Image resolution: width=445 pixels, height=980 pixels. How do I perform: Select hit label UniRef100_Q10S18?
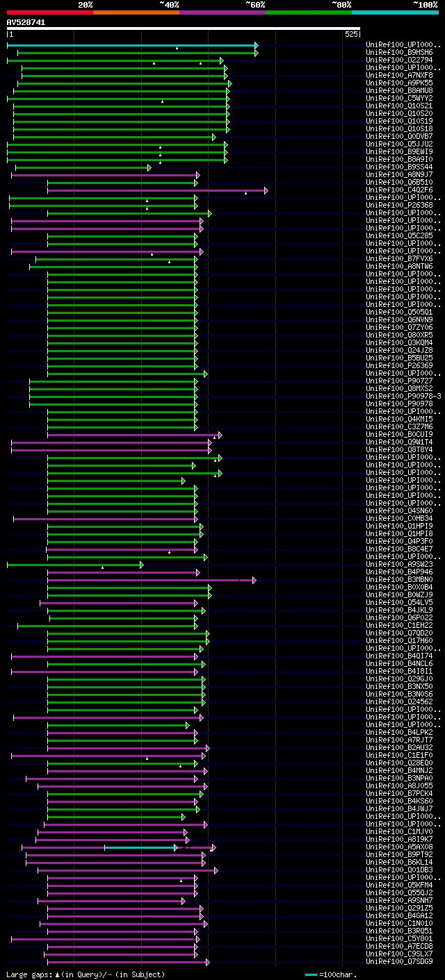click(x=399, y=128)
